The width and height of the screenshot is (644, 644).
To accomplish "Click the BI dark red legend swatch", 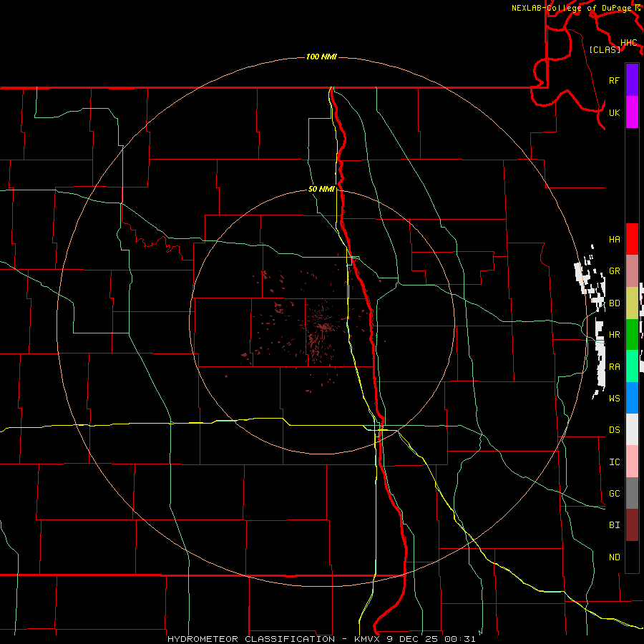I will click(632, 525).
